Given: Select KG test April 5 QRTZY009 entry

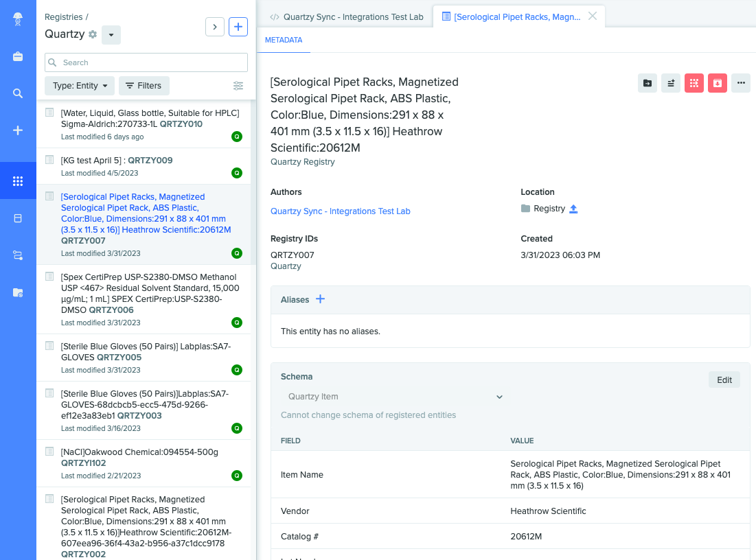Looking at the screenshot, I should [144, 166].
